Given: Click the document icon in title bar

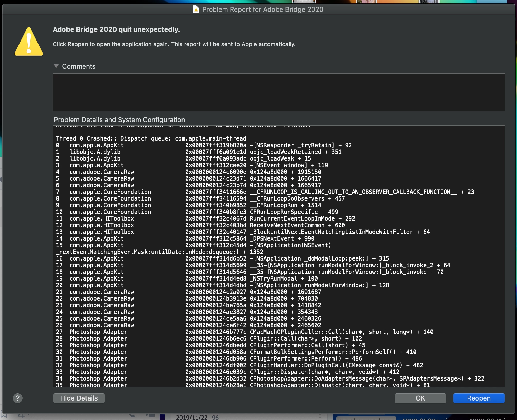Looking at the screenshot, I should [x=196, y=9].
